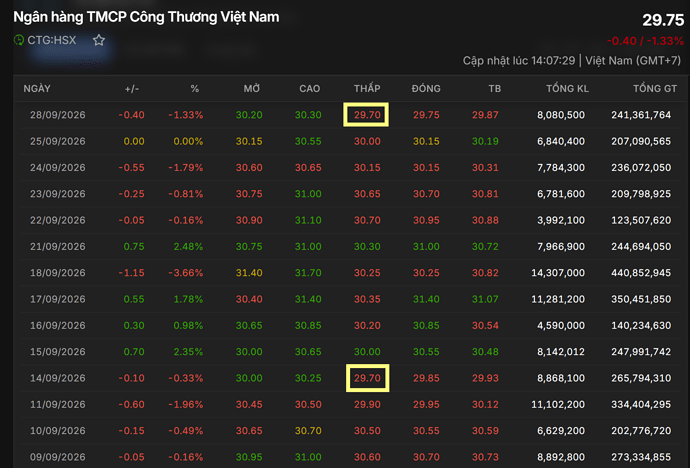Click the current price 29.75 in the header
Screen dimensions: 690x468
tap(663, 20)
